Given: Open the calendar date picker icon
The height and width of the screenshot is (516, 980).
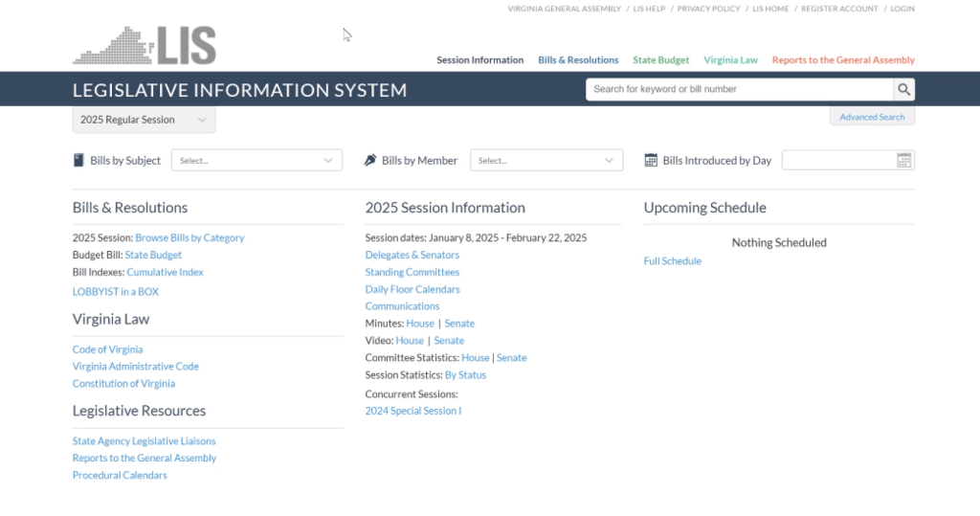Looking at the screenshot, I should pos(903,161).
